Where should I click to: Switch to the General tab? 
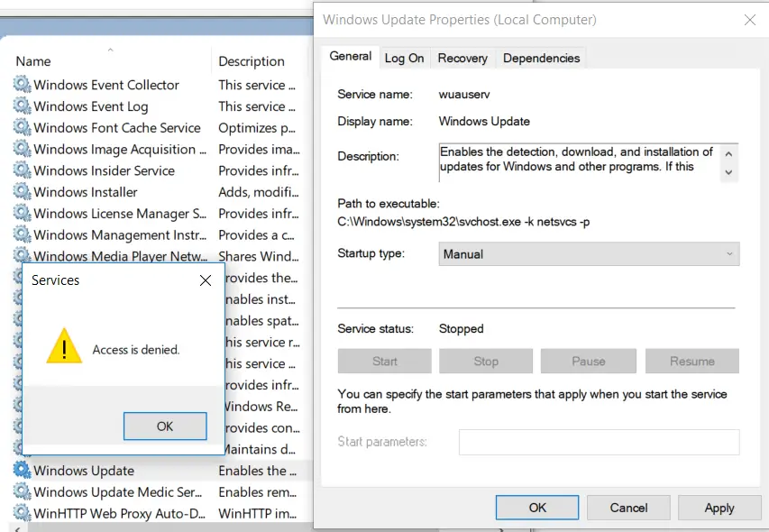tap(350, 57)
